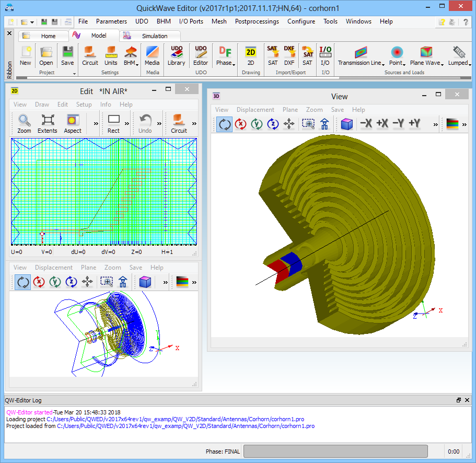Toggle solid cube display in 3D View
476x463 pixels.
click(x=346, y=124)
